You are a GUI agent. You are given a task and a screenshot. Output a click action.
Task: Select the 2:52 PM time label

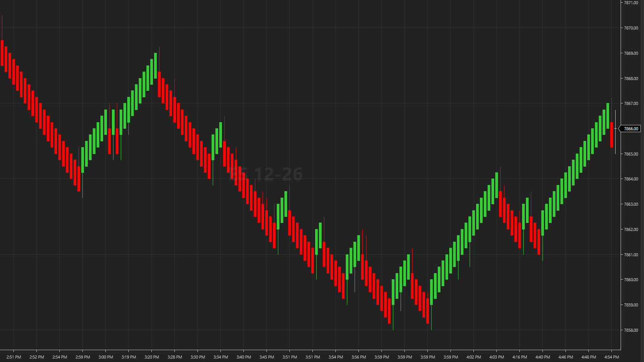click(x=37, y=357)
